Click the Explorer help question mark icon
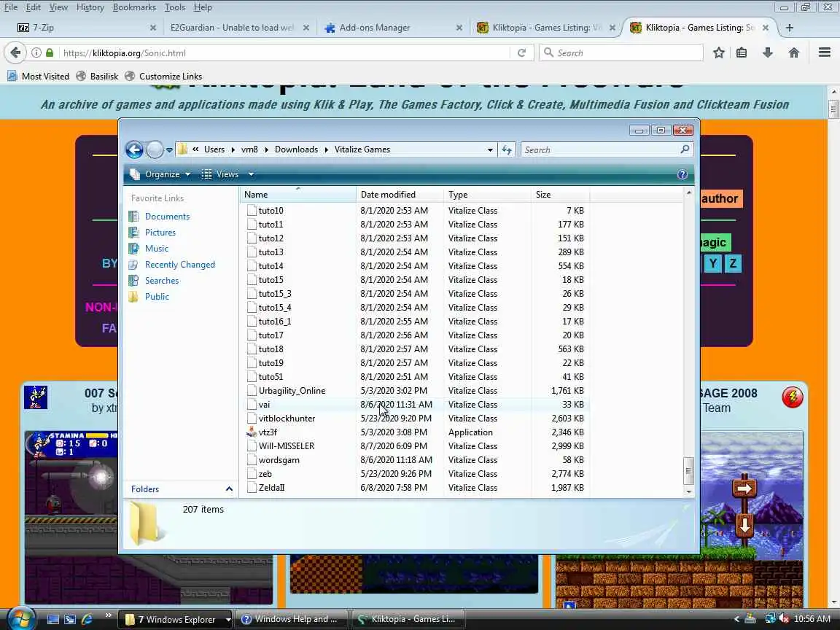The height and width of the screenshot is (630, 840). [682, 175]
